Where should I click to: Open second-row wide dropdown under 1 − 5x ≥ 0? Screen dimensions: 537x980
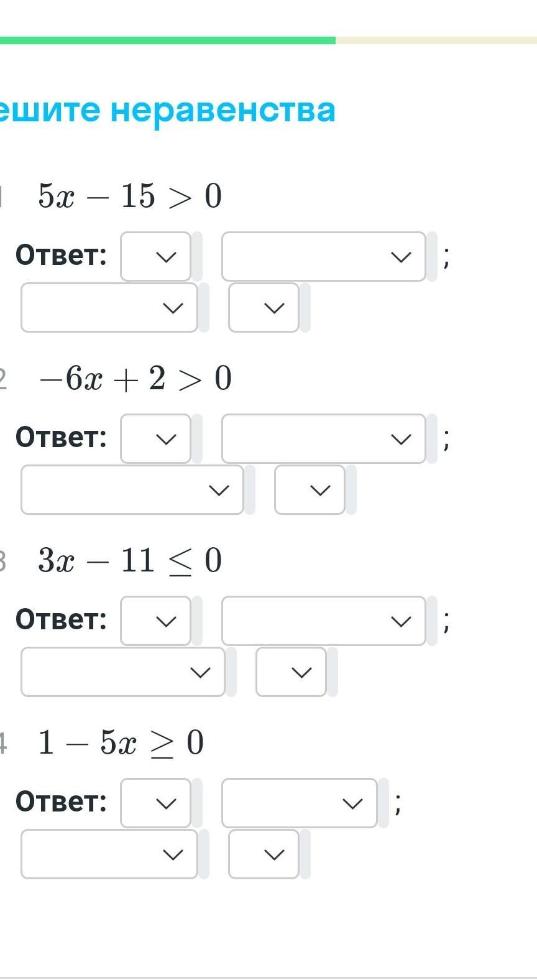(109, 854)
